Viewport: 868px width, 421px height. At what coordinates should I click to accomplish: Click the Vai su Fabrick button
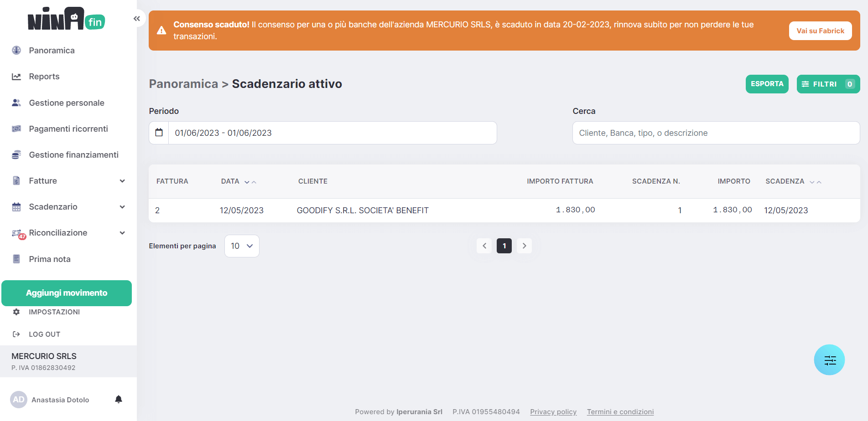820,31
